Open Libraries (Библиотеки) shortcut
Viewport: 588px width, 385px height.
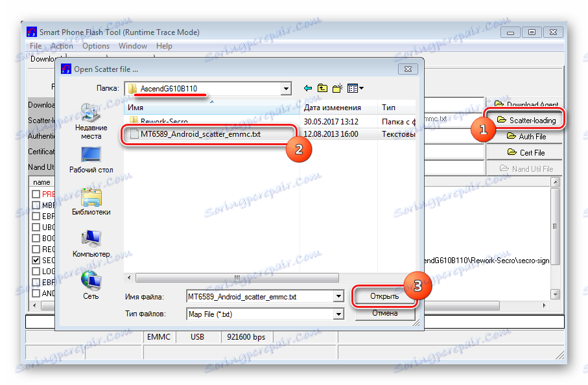click(x=91, y=202)
